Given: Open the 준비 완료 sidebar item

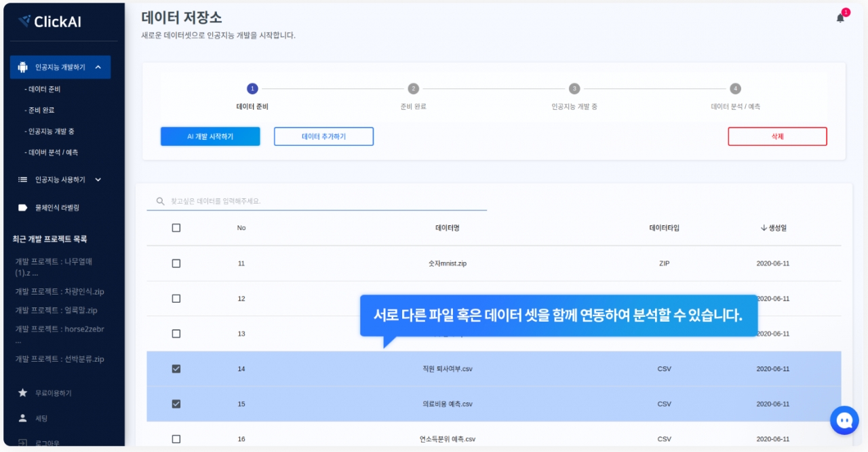Looking at the screenshot, I should (41, 110).
